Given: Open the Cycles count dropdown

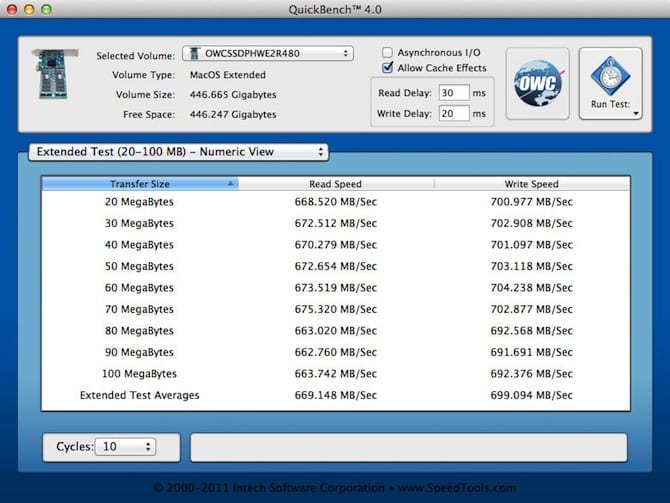Looking at the screenshot, I should pos(124,447).
